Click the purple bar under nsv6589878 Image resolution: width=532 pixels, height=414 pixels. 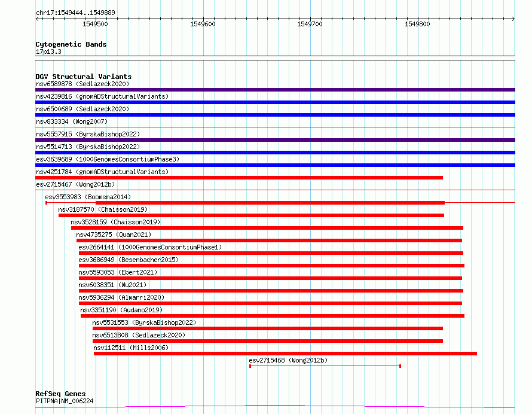pos(275,90)
